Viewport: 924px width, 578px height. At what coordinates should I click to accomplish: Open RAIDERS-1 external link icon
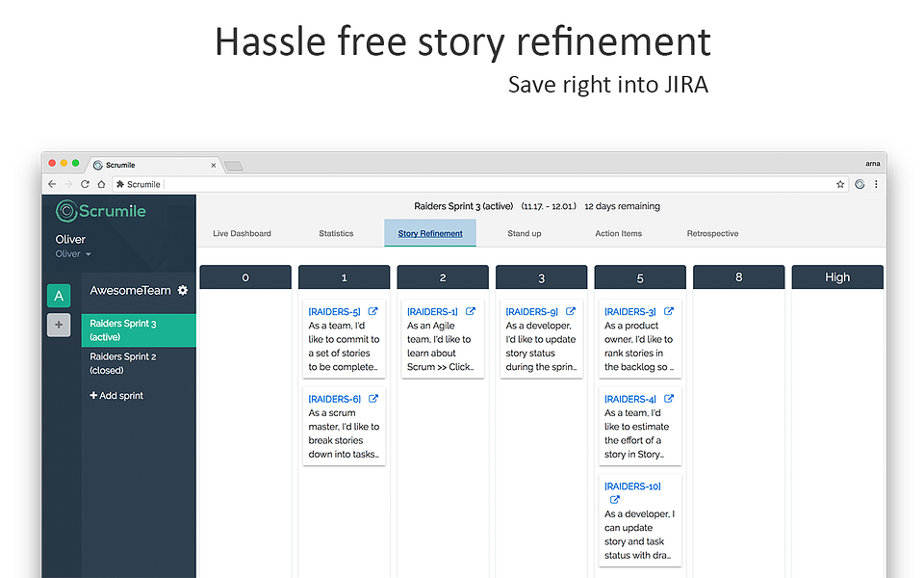[x=471, y=311]
